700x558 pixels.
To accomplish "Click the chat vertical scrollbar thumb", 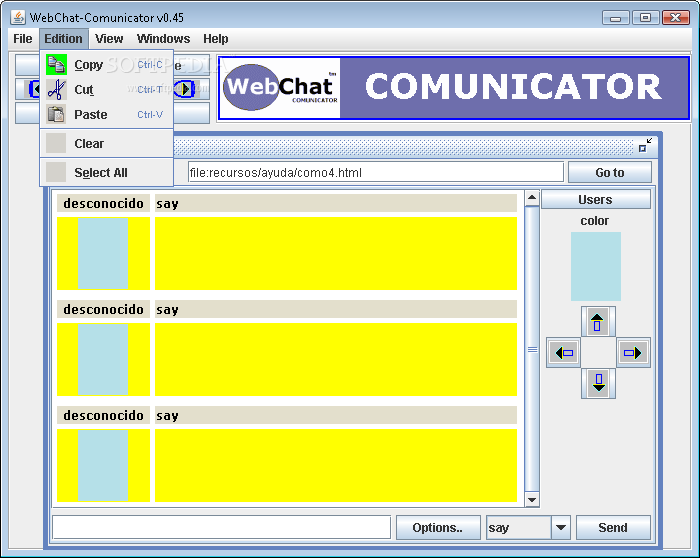I will coord(532,349).
